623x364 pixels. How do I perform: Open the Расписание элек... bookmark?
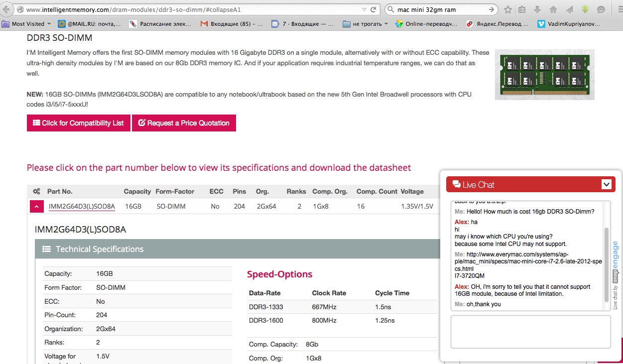click(161, 23)
